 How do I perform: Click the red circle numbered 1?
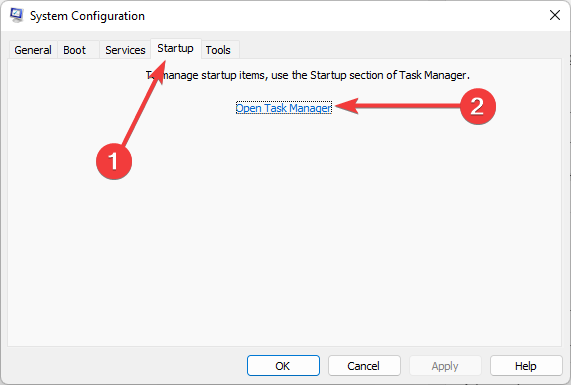pos(114,161)
